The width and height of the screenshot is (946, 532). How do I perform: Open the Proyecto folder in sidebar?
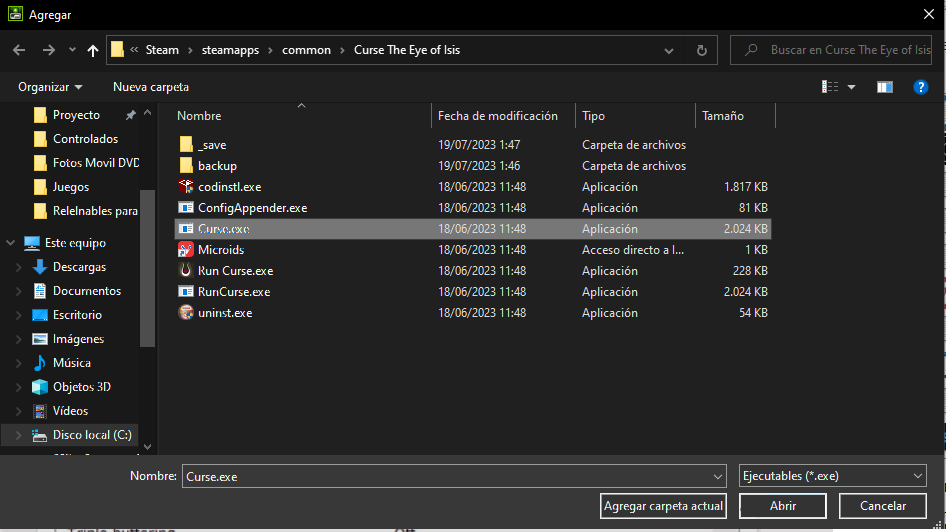click(x=76, y=115)
